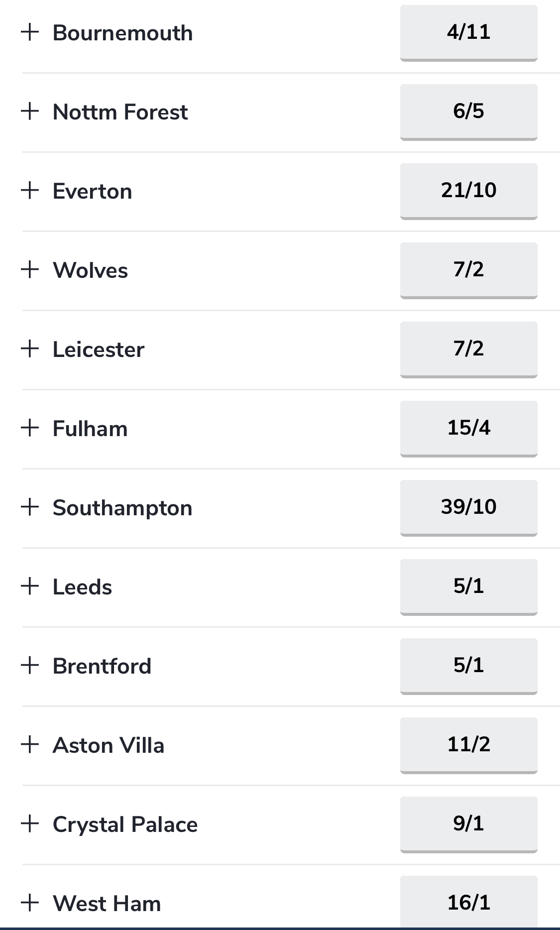Expand the Everton plus icon
560x930 pixels.
tap(30, 190)
